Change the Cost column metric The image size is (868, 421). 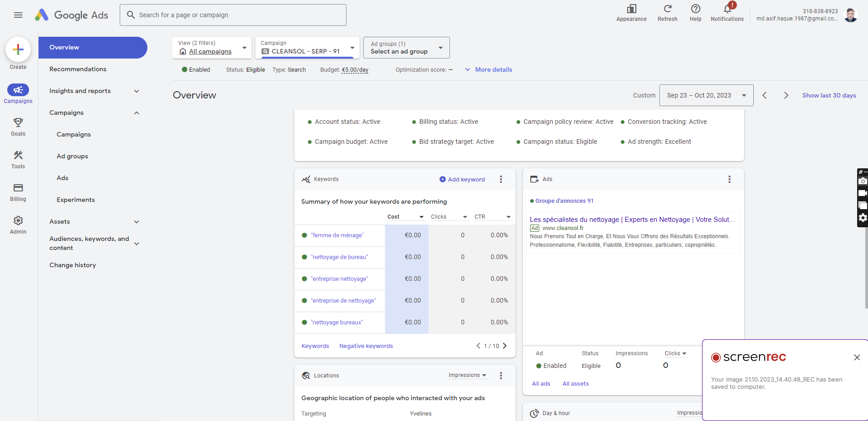[406, 217]
